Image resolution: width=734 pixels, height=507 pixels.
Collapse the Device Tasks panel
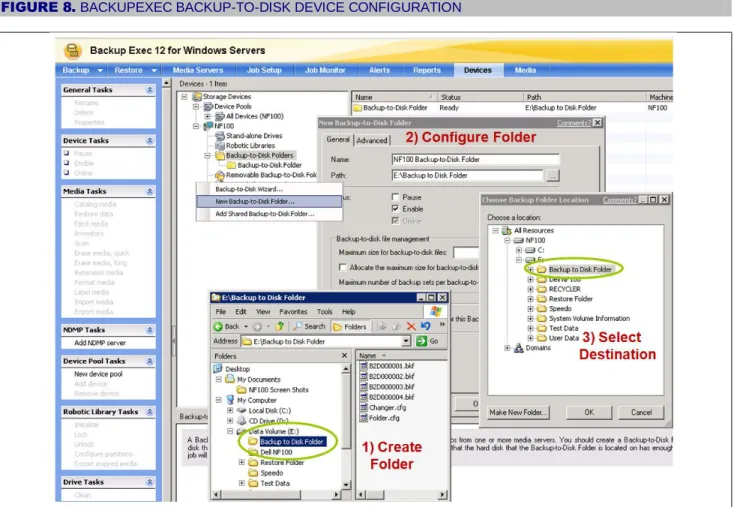click(x=150, y=140)
